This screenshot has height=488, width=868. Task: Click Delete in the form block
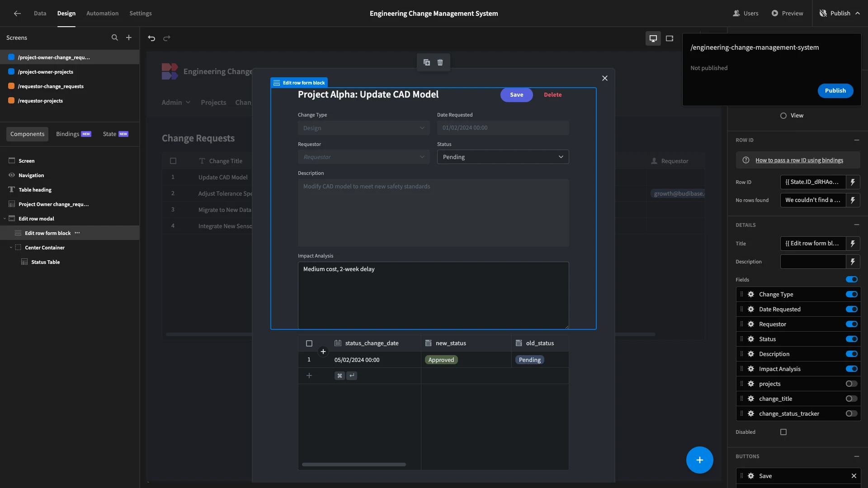pos(552,94)
